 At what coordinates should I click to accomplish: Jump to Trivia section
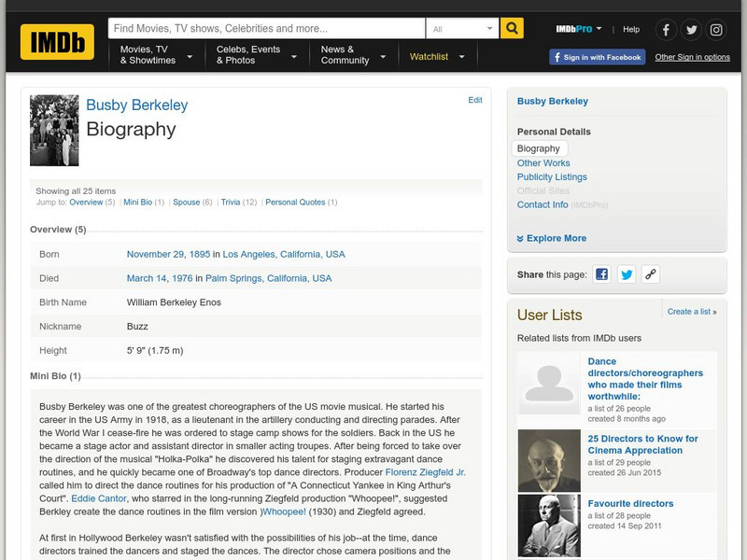tap(231, 203)
